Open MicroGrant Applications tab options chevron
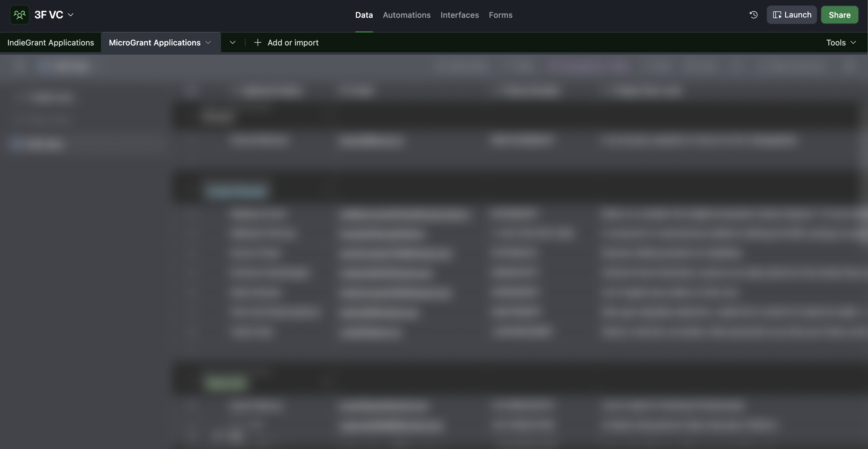Screen dimensions: 868x449 pyautogui.click(x=208, y=42)
